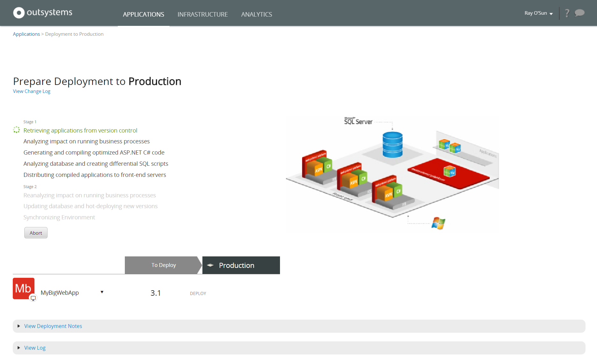Open the feedback chat bubble icon

579,13
